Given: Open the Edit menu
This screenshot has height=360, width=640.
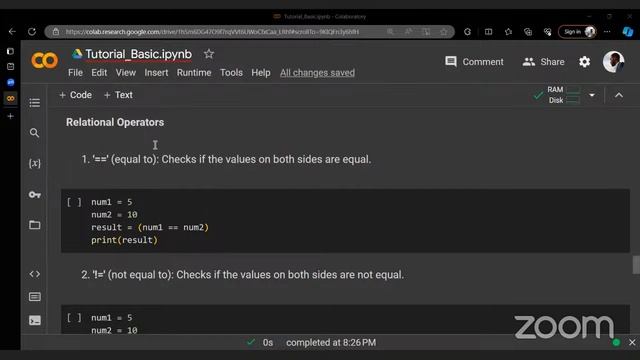Looking at the screenshot, I should click(99, 73).
